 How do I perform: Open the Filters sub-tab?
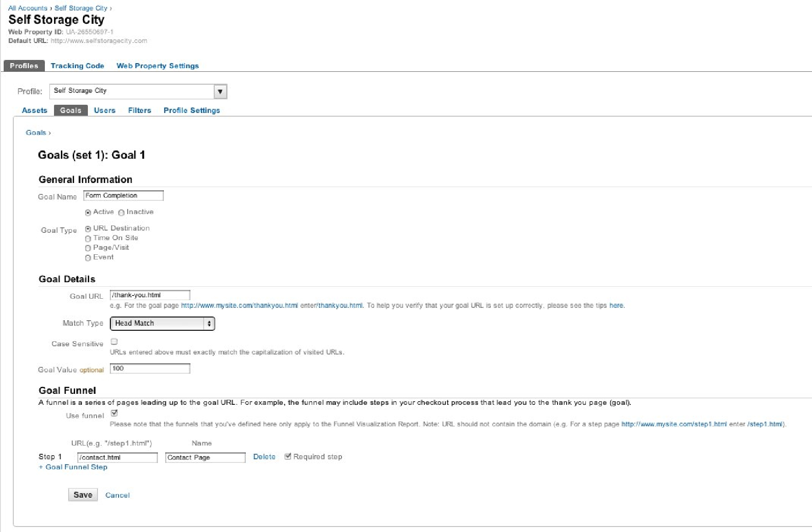[140, 110]
